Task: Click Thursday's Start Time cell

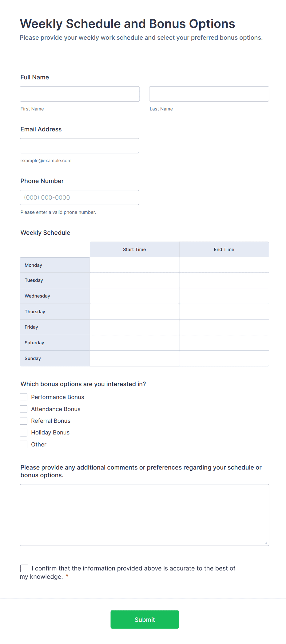Action: point(134,311)
